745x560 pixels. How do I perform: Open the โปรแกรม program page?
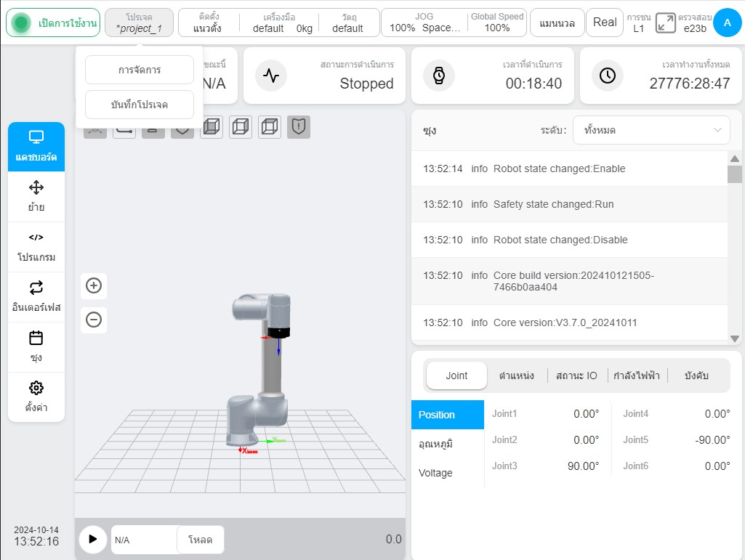36,247
